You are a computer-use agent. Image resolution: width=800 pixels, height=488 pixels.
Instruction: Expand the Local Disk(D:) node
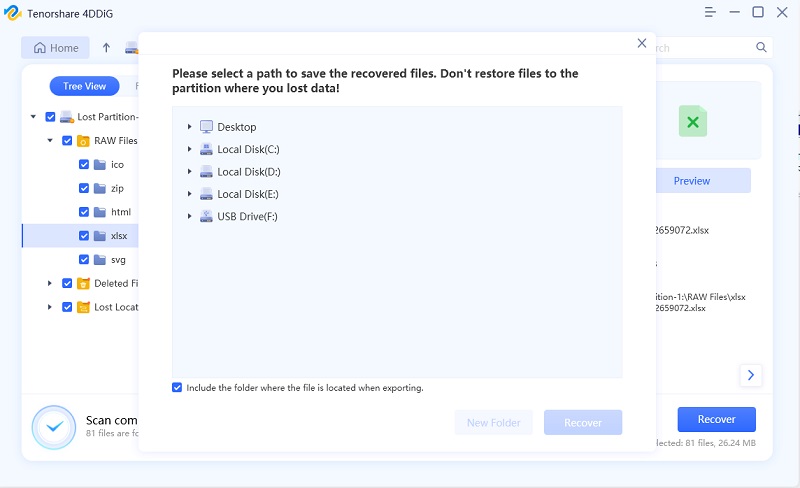pyautogui.click(x=189, y=172)
